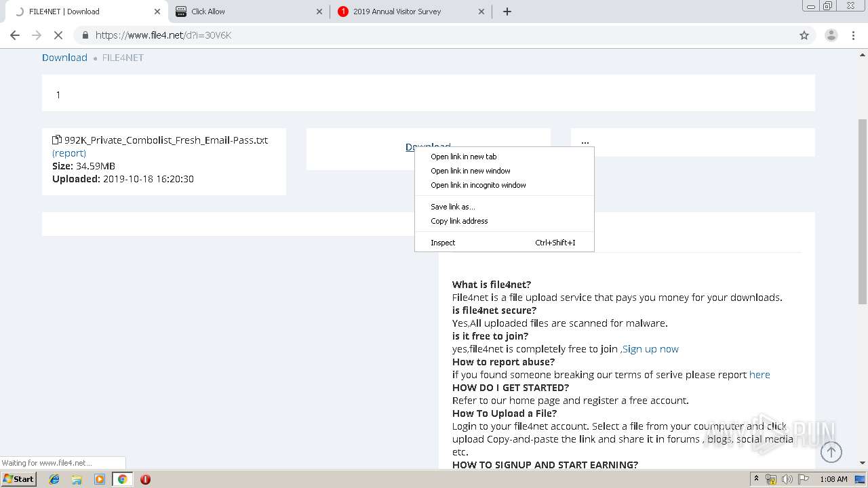Click the padlock site info icon

pyautogui.click(x=85, y=35)
